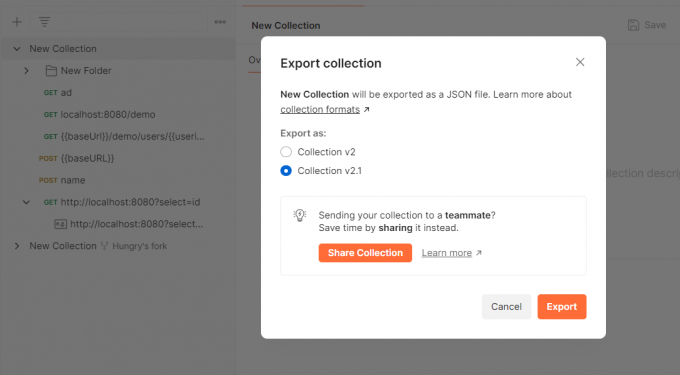The width and height of the screenshot is (680, 375).
Task: Open the Learn more link
Action: coord(447,253)
